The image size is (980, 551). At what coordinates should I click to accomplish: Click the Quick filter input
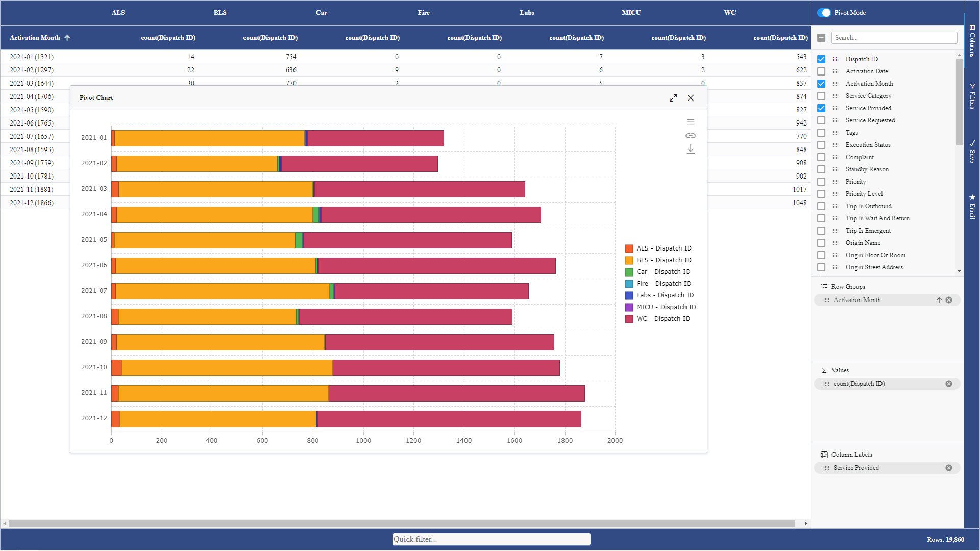pyautogui.click(x=491, y=539)
